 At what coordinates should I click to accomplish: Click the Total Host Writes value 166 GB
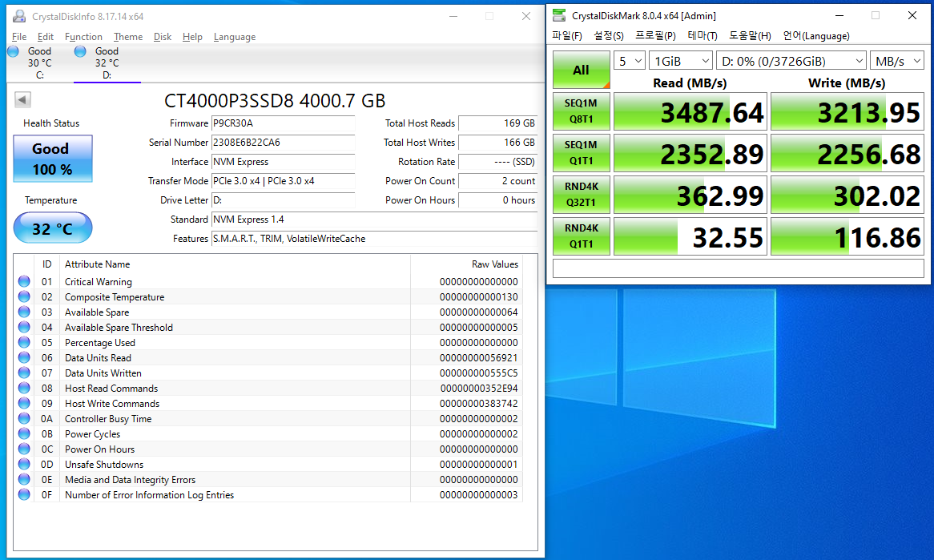(498, 143)
